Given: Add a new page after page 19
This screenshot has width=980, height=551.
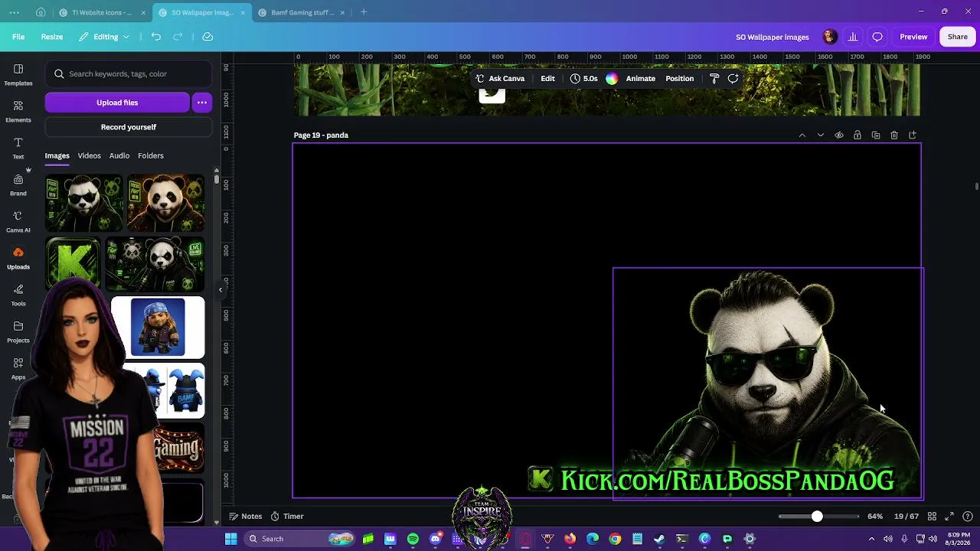Looking at the screenshot, I should click(x=913, y=135).
